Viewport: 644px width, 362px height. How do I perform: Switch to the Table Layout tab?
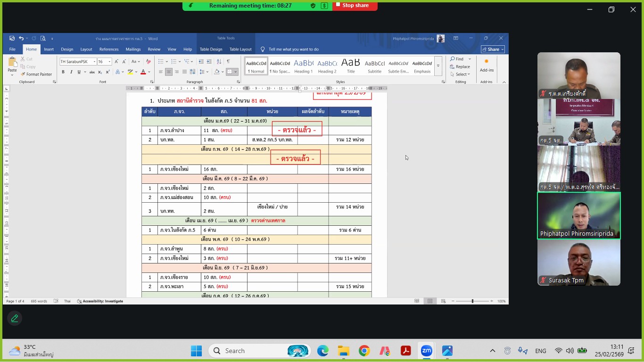[240, 49]
